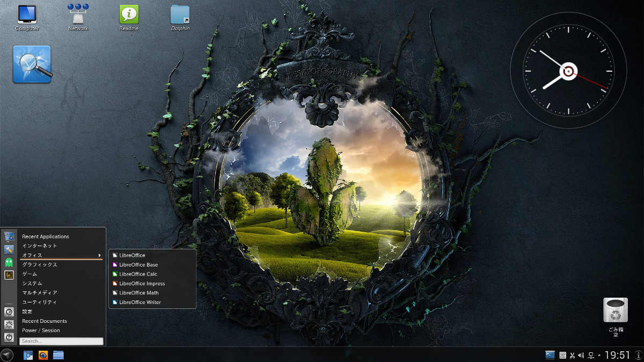Launch the Dolphin desktop shortcut
This screenshot has height=362, width=644.
(180, 17)
